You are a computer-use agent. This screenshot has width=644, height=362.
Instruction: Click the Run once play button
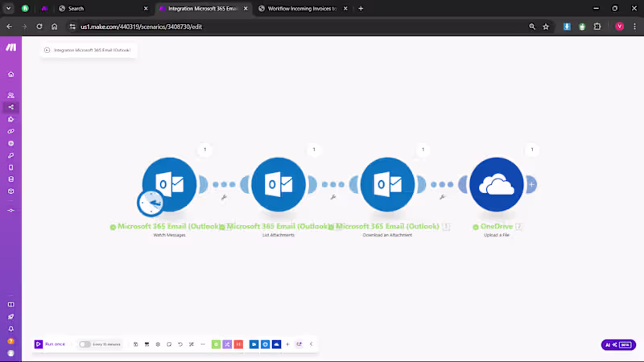coord(38,344)
